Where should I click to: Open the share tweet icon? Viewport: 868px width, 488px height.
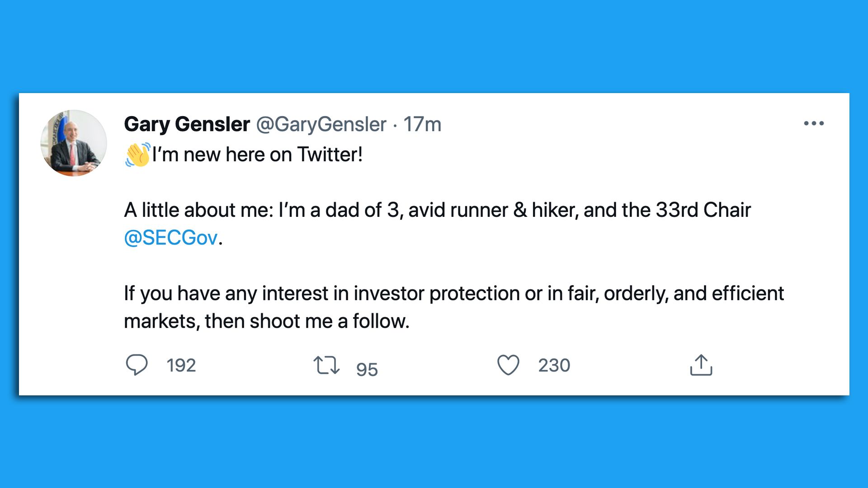tap(701, 365)
